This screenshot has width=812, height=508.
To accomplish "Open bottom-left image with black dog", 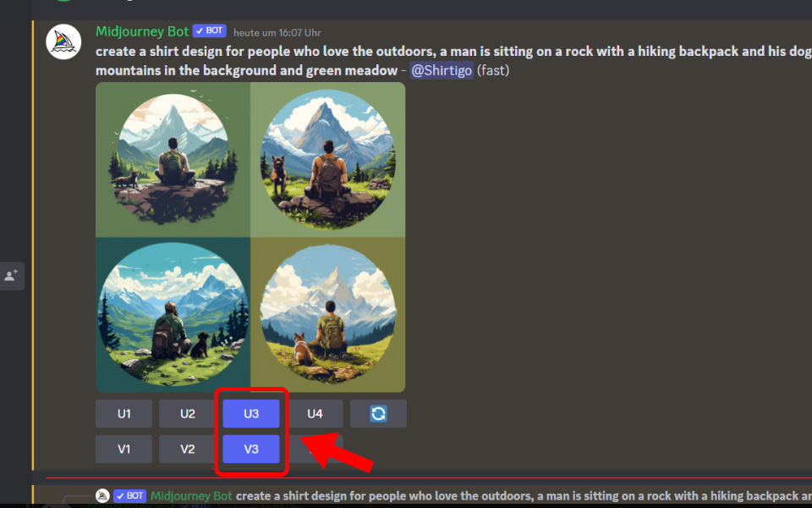I will pyautogui.click(x=173, y=315).
